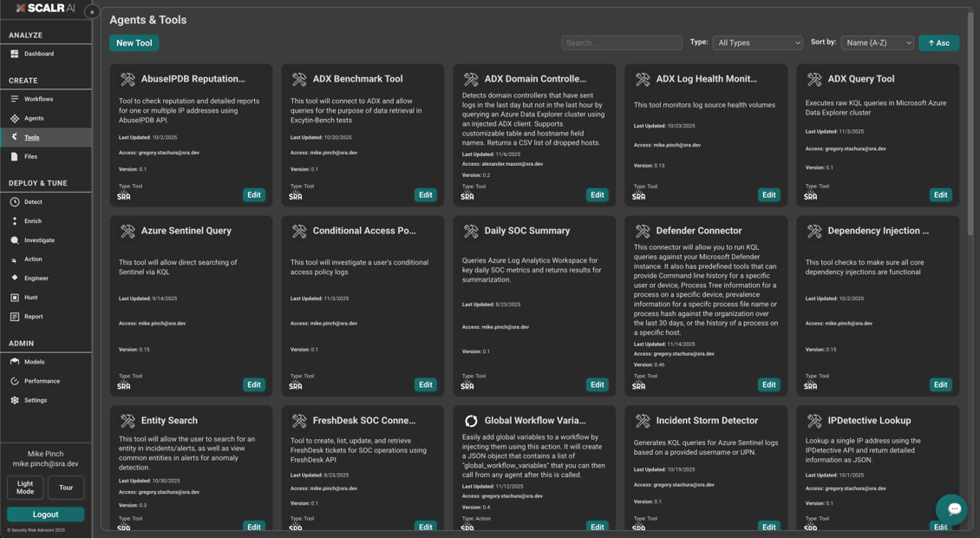Screen dimensions: 980x538
Task: Click the New Tool button
Action: [x=134, y=43]
